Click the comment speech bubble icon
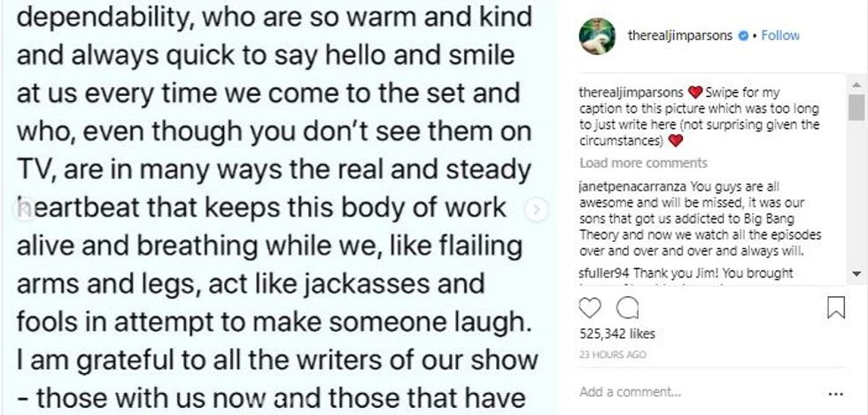This screenshot has width=868, height=415. tap(627, 308)
